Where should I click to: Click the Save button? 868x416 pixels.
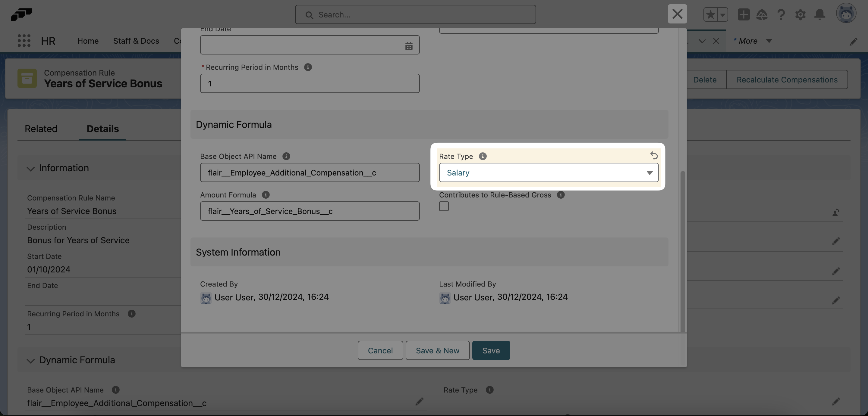tap(491, 350)
